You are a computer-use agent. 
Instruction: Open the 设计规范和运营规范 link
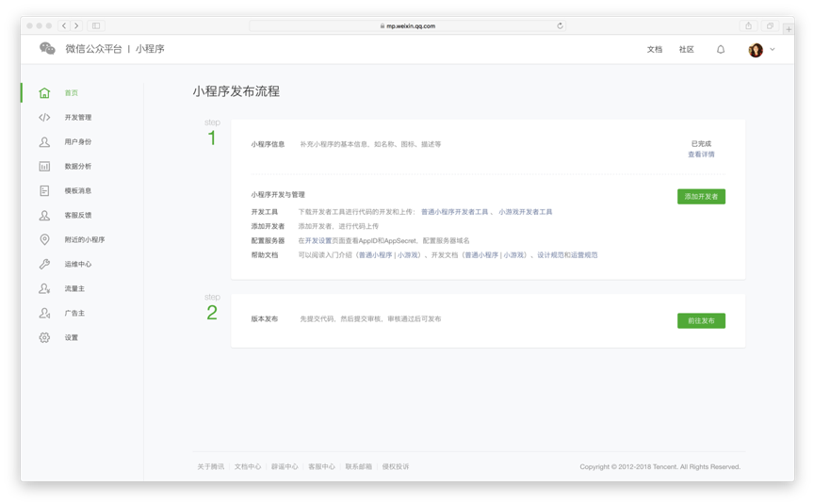567,255
